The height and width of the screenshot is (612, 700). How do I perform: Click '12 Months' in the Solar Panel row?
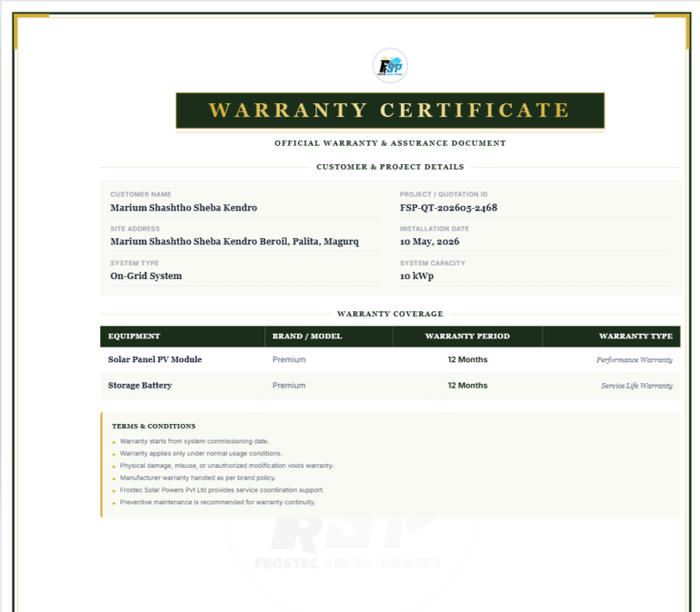tap(468, 359)
